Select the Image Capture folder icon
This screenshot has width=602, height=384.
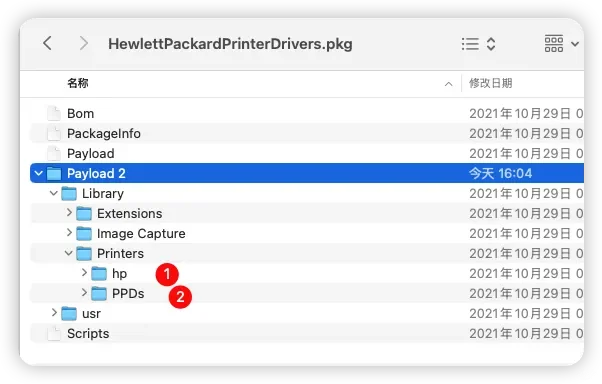[84, 233]
